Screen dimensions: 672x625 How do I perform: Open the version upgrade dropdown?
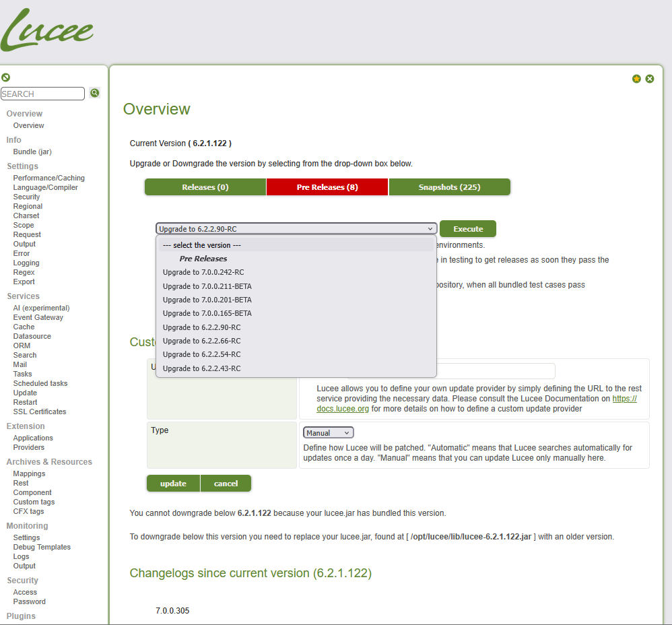pos(296,229)
